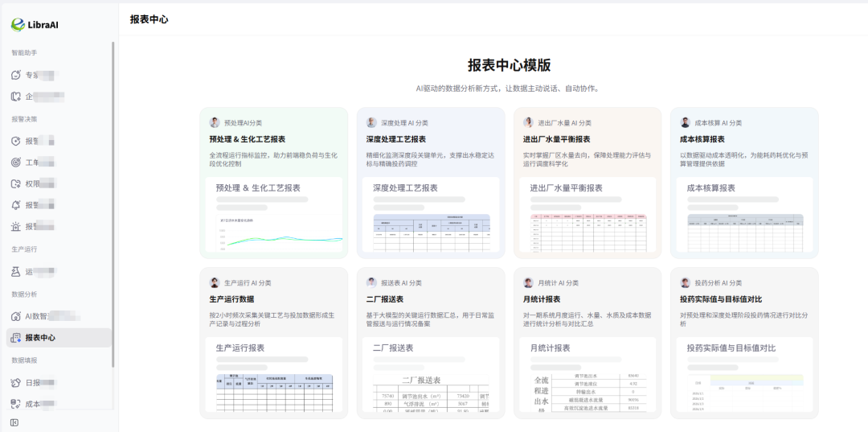Click the 二厂报送表 preview image
This screenshot has height=432, width=868.
tap(432, 393)
